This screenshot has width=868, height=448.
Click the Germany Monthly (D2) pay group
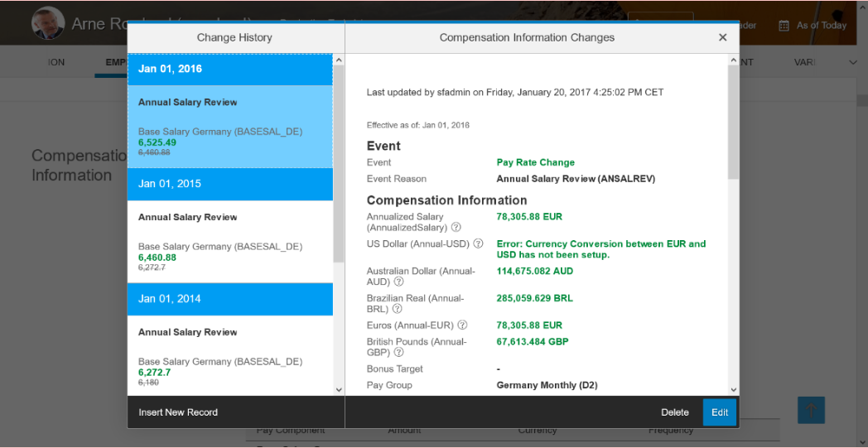coord(547,385)
